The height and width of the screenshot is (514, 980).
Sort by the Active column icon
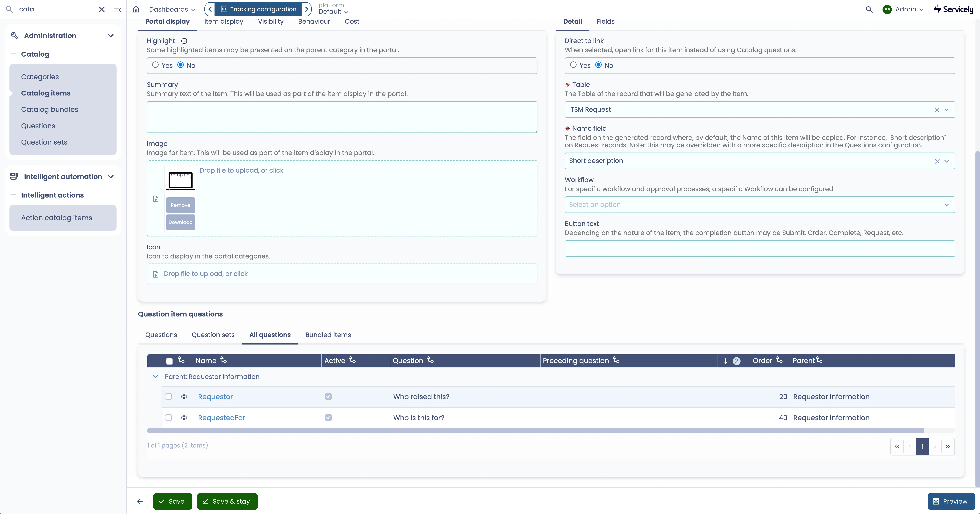coord(353,360)
